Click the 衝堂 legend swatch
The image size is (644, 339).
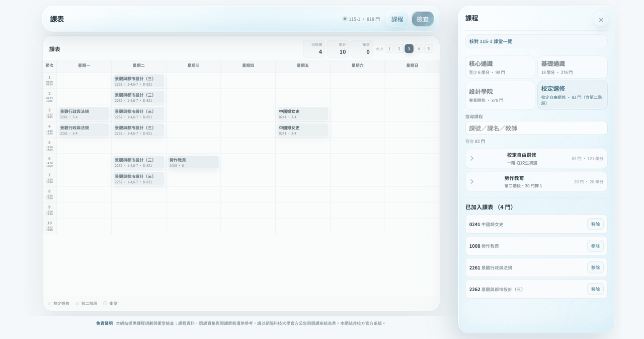coord(106,303)
